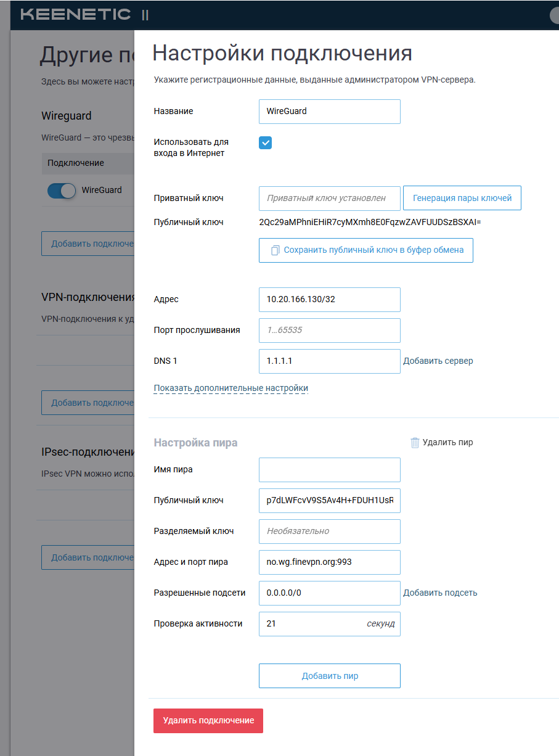559x756 pixels.
Task: Uncheck Использовать для входа в Интернет checkbox
Action: pos(266,143)
